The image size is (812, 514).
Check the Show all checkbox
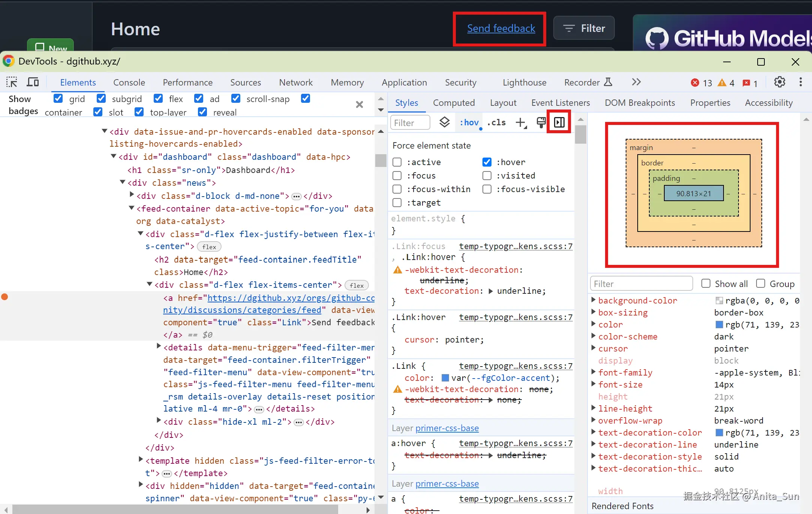click(x=706, y=284)
